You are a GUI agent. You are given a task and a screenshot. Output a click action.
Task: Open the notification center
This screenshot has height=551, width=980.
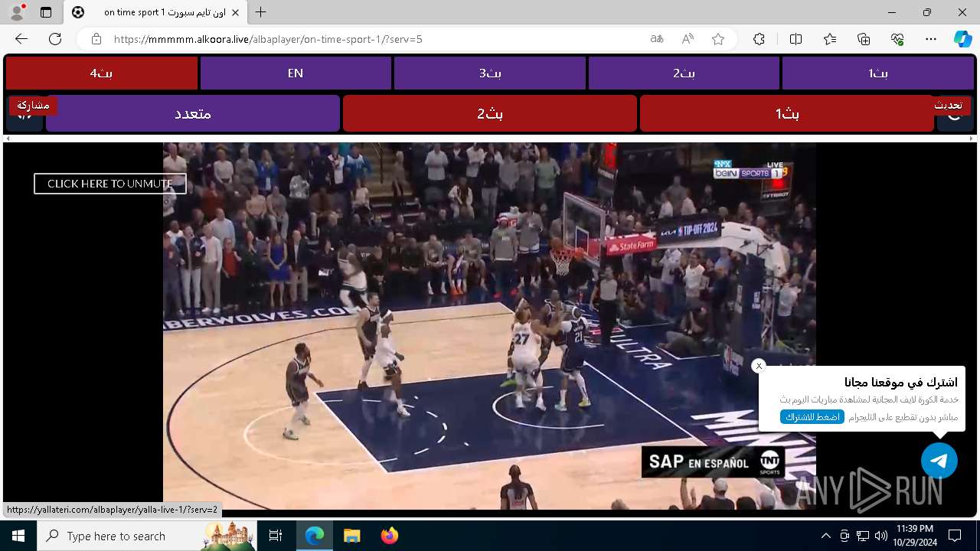click(955, 536)
